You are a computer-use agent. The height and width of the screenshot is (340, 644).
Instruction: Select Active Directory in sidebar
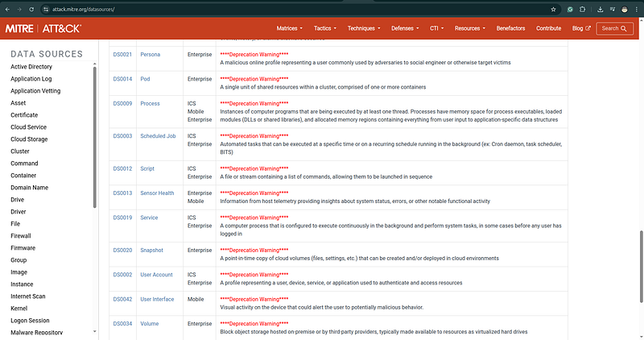pyautogui.click(x=31, y=67)
